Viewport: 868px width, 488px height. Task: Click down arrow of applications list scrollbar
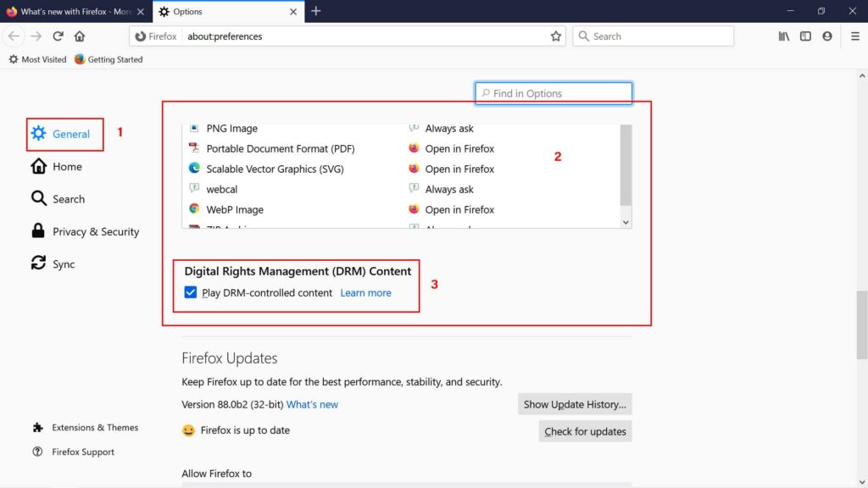click(626, 223)
